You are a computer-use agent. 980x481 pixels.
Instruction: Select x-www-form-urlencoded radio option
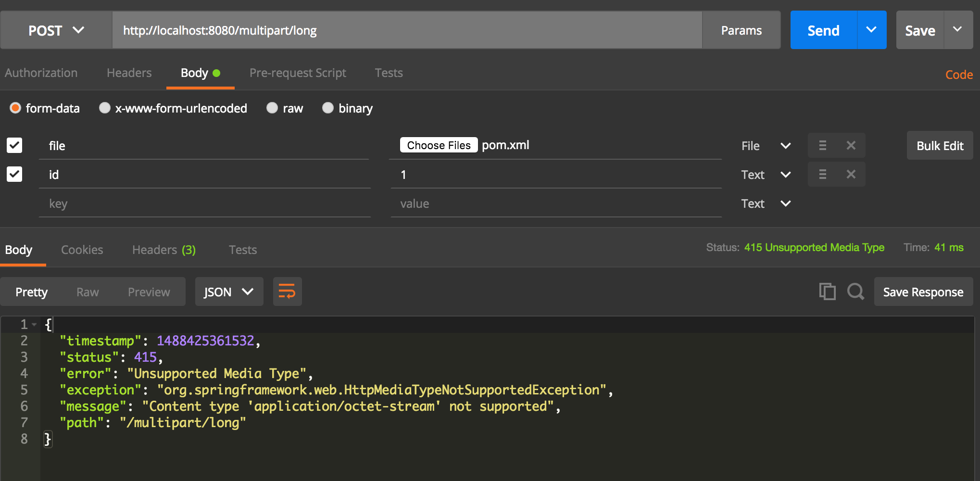point(105,108)
